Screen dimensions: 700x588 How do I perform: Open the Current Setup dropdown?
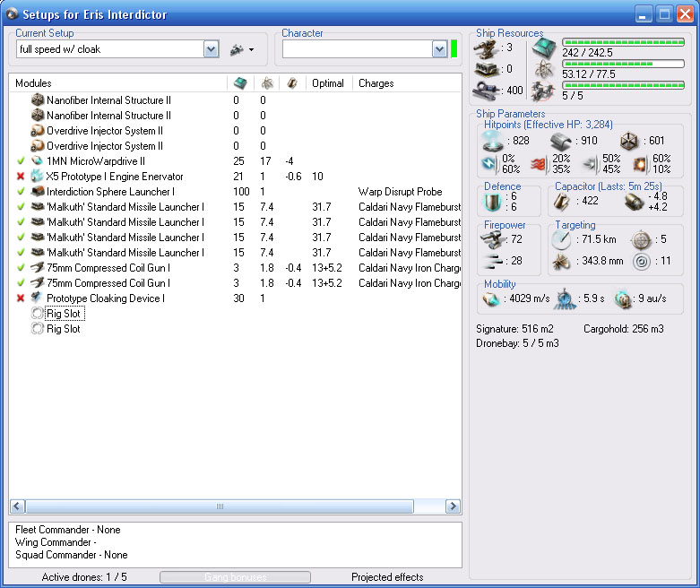tap(212, 49)
